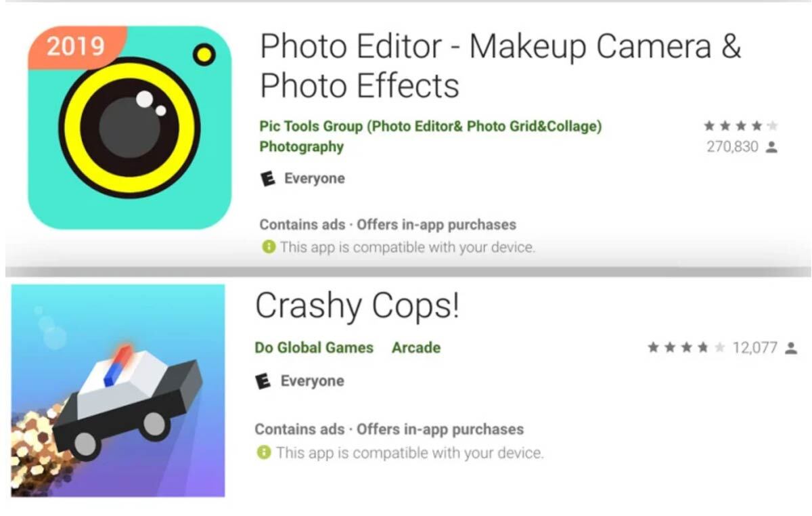Click Photo Editor's Contains ads in-app purchases text
The image size is (812, 516).
pyautogui.click(x=388, y=225)
